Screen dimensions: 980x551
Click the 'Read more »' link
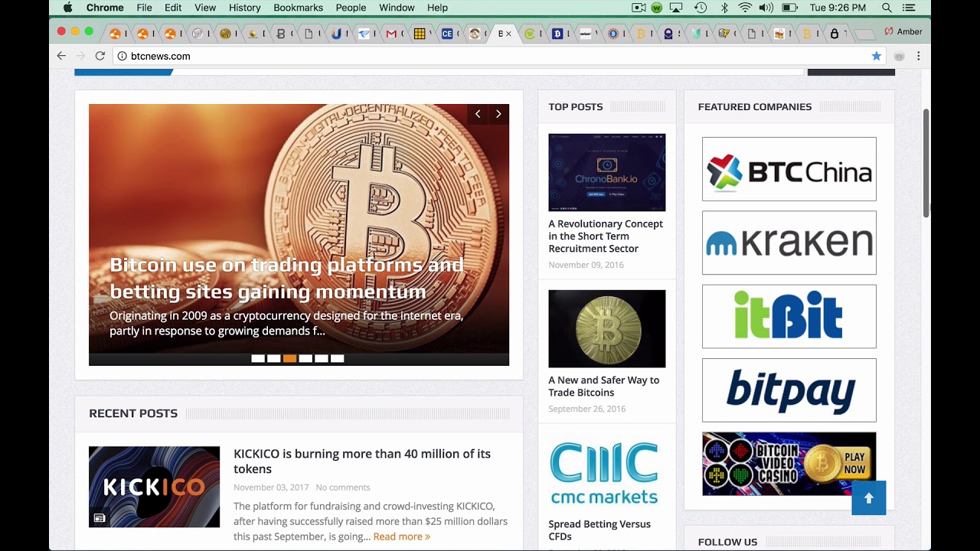pyautogui.click(x=401, y=536)
